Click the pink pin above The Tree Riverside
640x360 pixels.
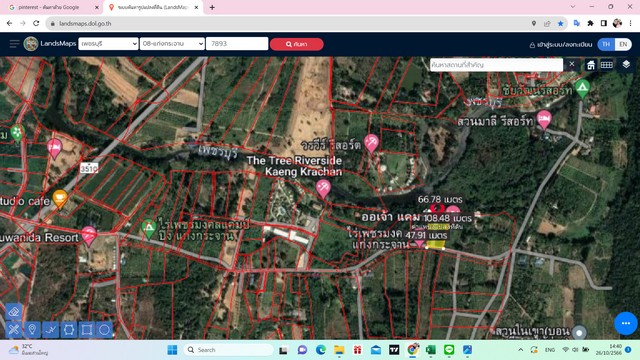tap(371, 143)
